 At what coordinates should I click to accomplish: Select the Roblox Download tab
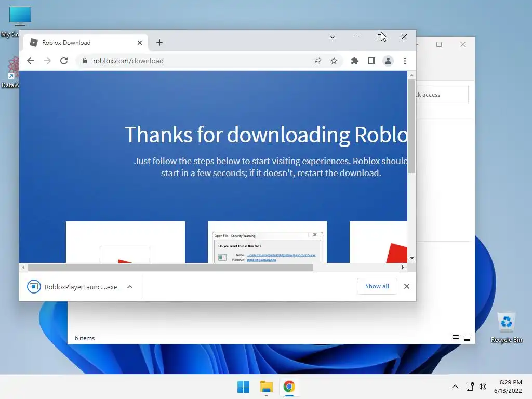point(86,43)
